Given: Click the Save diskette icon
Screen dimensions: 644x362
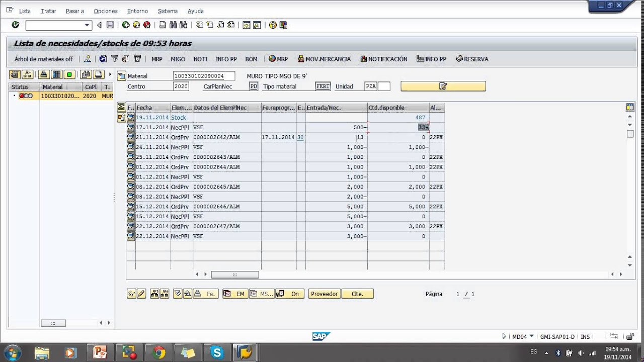Looking at the screenshot, I should [x=110, y=25].
